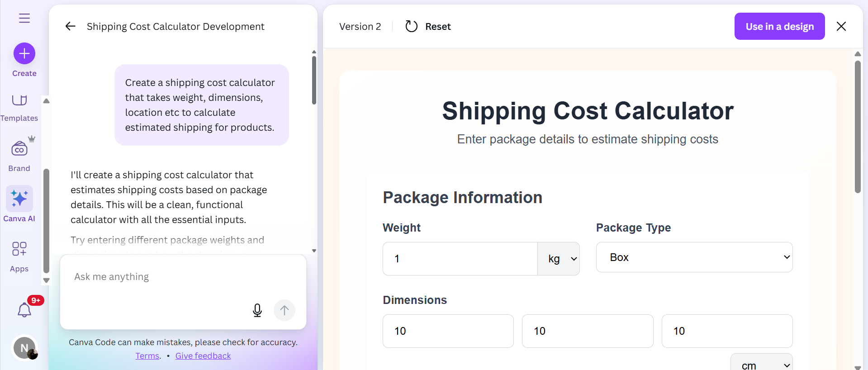View notifications via the bell icon
This screenshot has width=868, height=370.
tap(24, 310)
